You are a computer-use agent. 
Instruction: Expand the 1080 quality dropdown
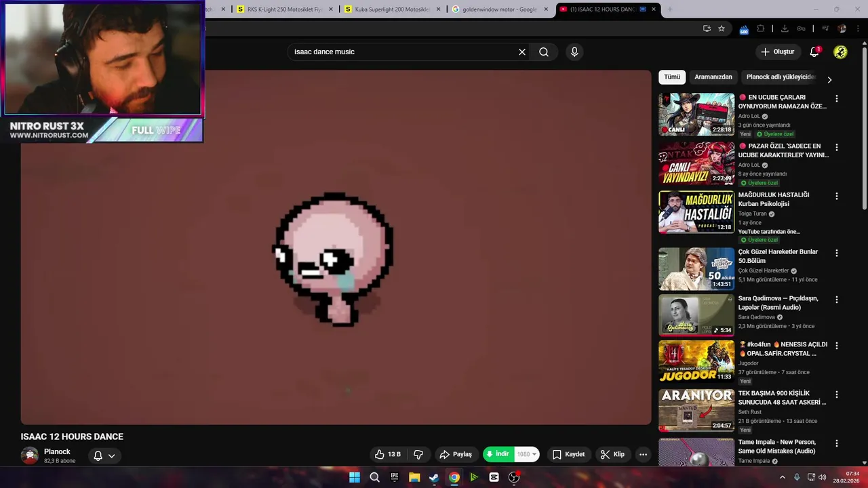(x=527, y=454)
